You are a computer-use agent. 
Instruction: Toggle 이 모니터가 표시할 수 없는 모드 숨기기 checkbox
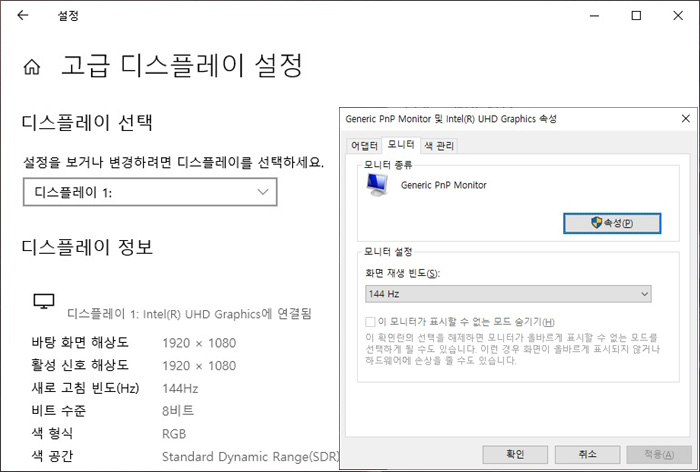(370, 322)
